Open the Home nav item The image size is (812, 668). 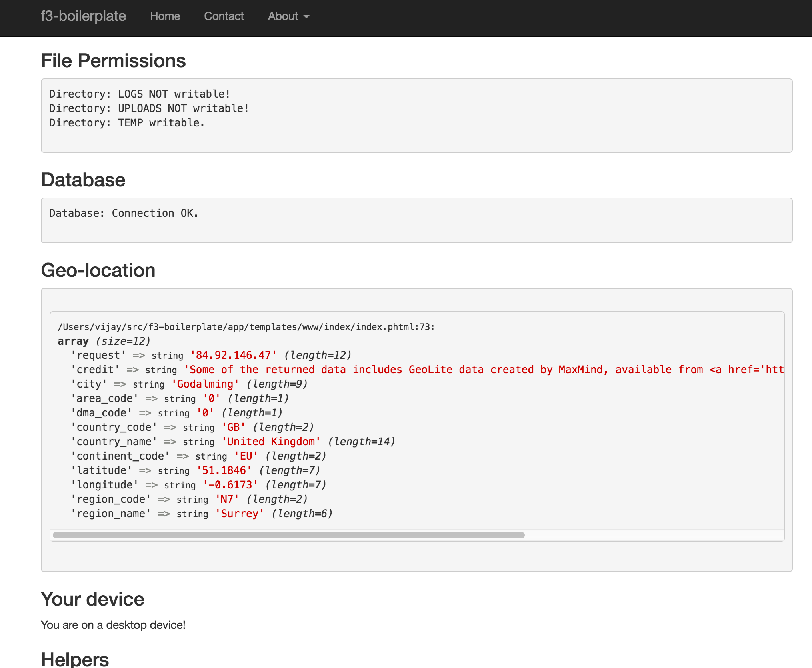pos(165,16)
